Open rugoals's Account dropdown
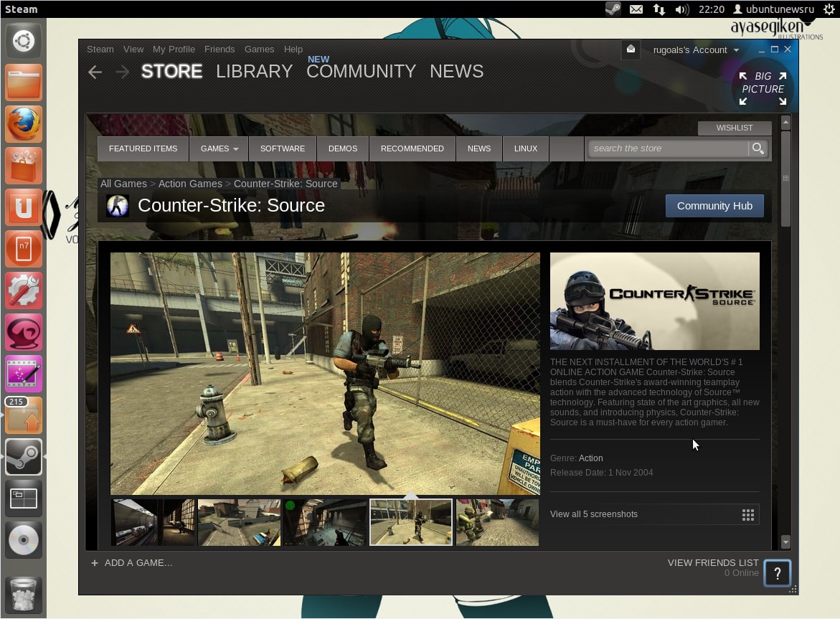 tap(696, 49)
